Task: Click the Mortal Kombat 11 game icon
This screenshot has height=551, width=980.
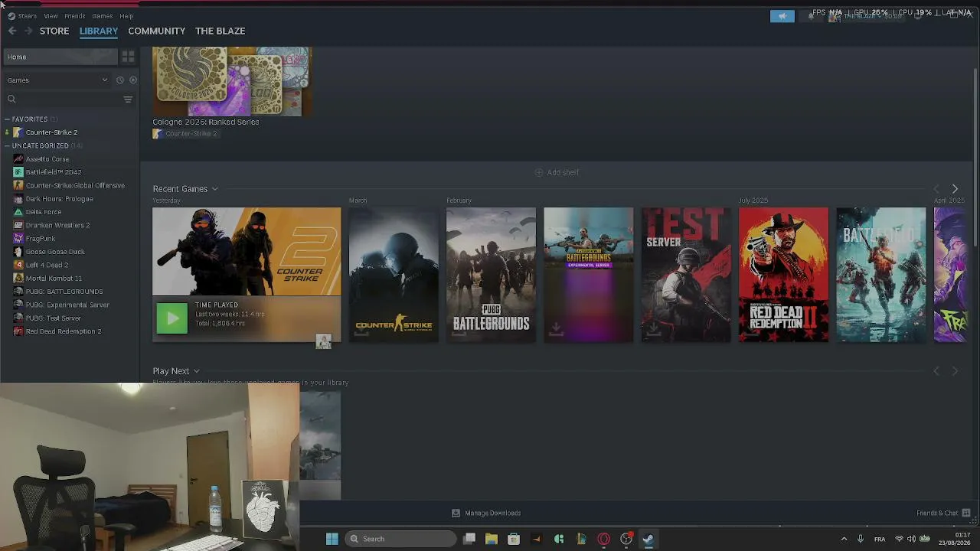Action: [x=18, y=279]
